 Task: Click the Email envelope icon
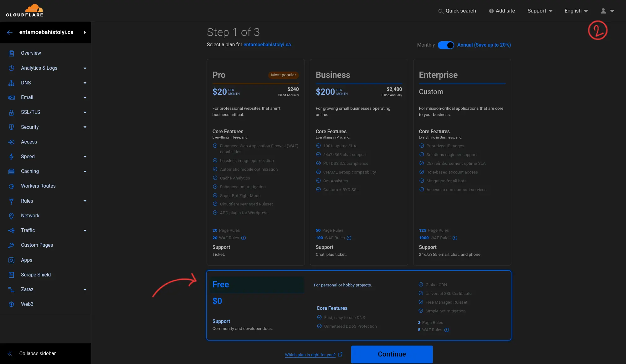pyautogui.click(x=11, y=98)
